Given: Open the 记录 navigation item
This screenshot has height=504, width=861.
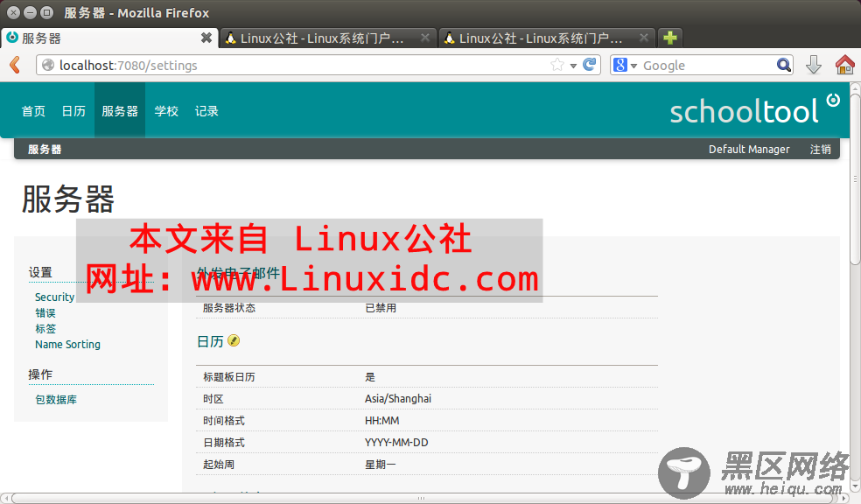Looking at the screenshot, I should click(x=206, y=111).
